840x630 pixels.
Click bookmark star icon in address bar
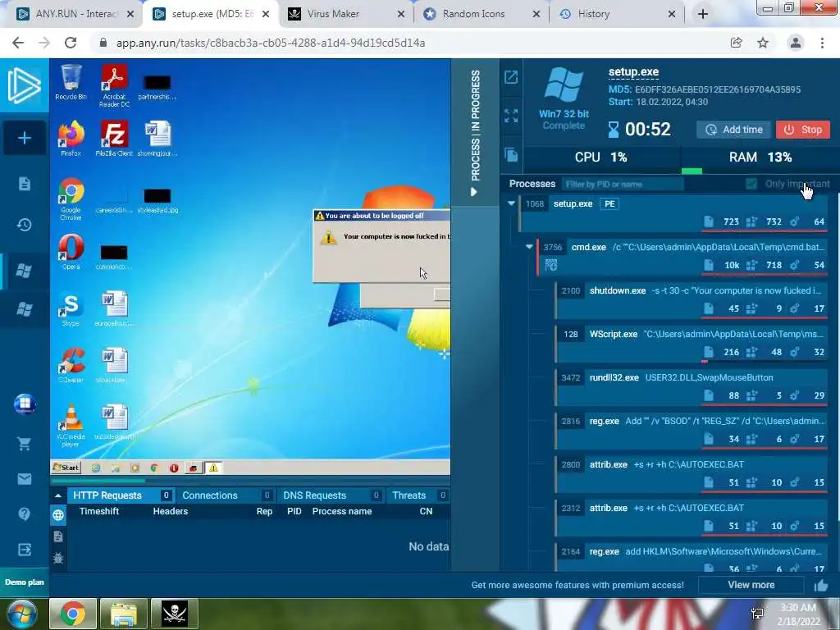point(763,43)
